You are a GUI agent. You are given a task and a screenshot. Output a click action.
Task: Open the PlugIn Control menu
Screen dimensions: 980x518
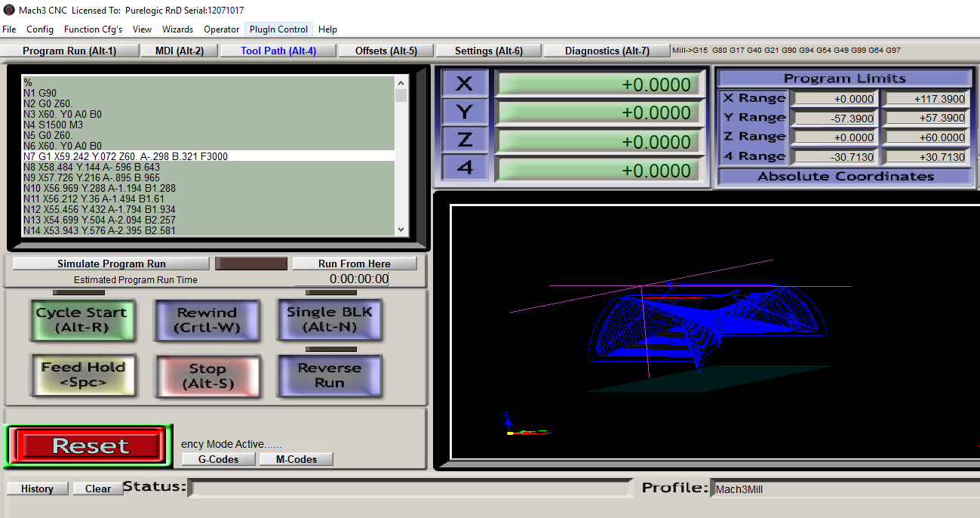tap(279, 29)
